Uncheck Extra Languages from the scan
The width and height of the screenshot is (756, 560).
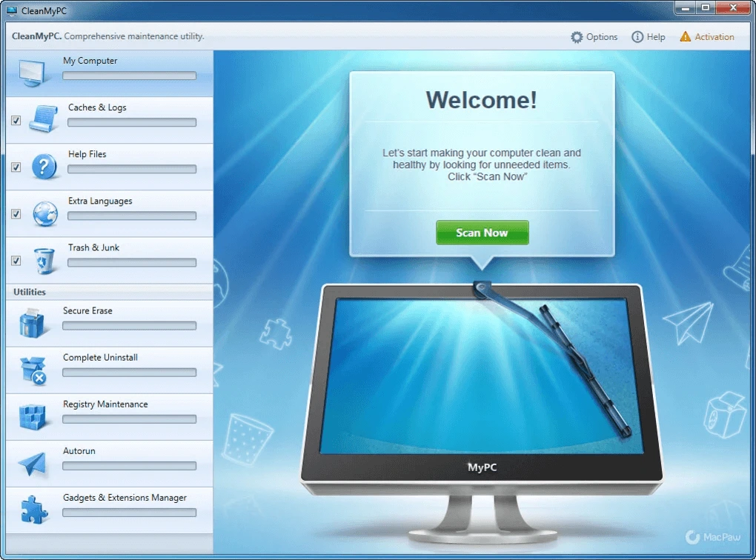pos(16,214)
